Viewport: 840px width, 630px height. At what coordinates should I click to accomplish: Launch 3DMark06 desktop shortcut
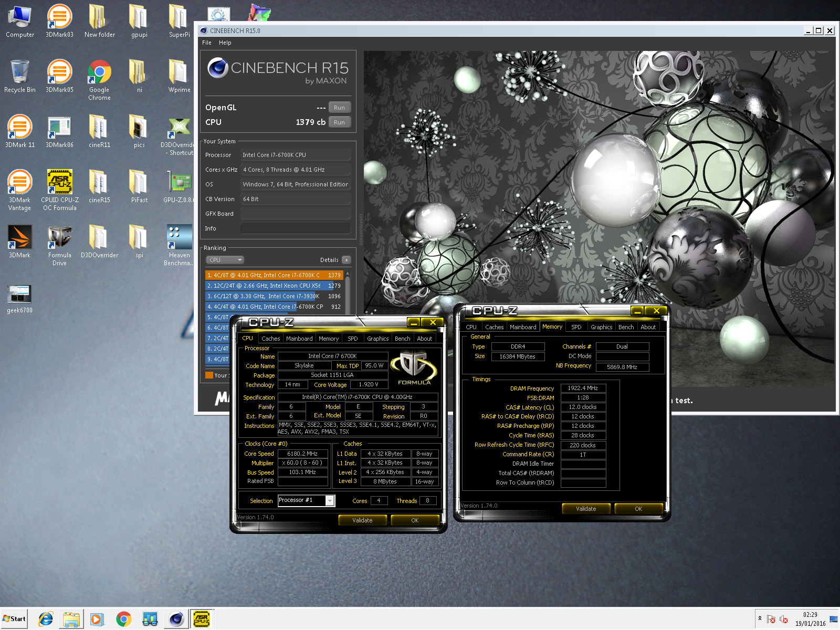(59, 131)
